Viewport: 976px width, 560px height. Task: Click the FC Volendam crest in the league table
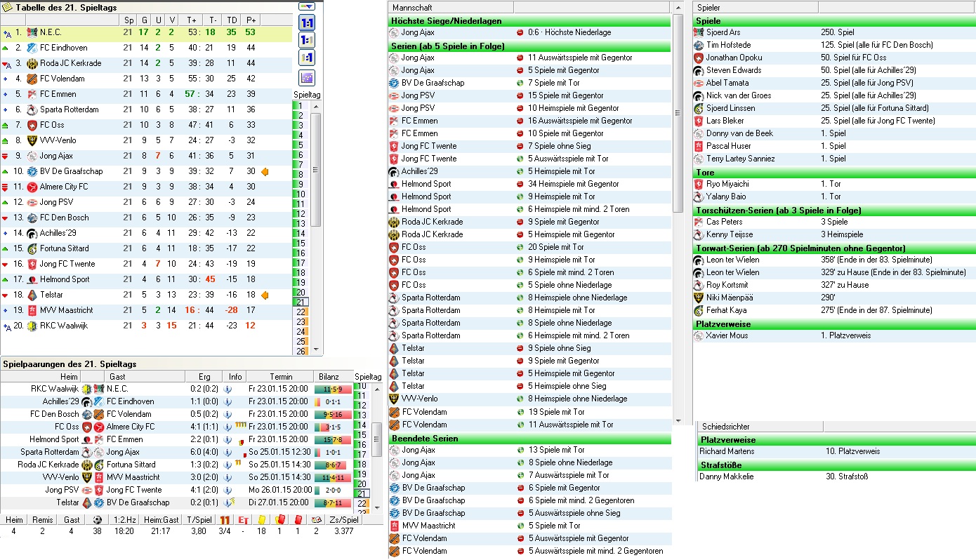pos(32,79)
